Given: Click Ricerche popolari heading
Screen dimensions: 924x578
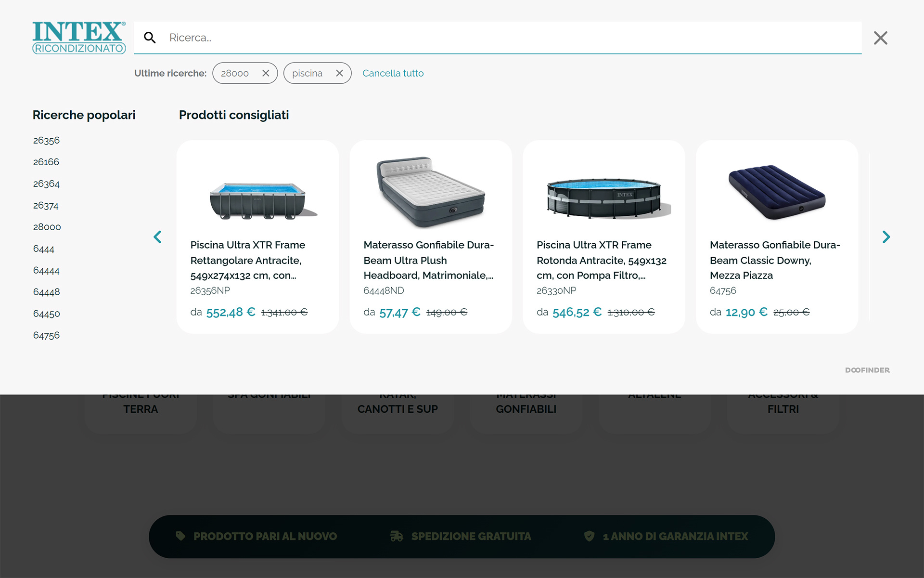Looking at the screenshot, I should pos(84,115).
